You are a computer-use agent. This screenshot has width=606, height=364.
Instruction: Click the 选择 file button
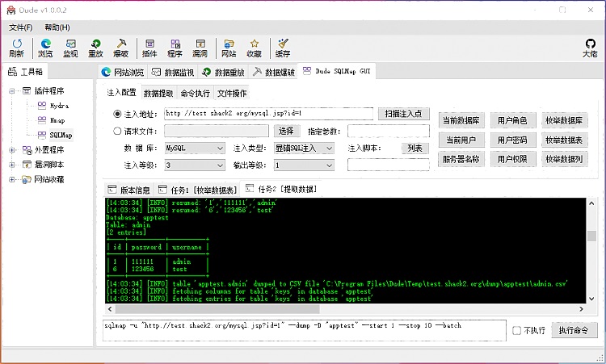[286, 131]
